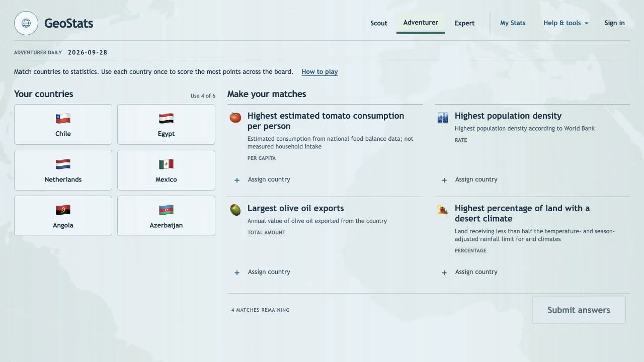This screenshot has width=644, height=362.
Task: Switch to the Expert tab
Action: coord(464,23)
